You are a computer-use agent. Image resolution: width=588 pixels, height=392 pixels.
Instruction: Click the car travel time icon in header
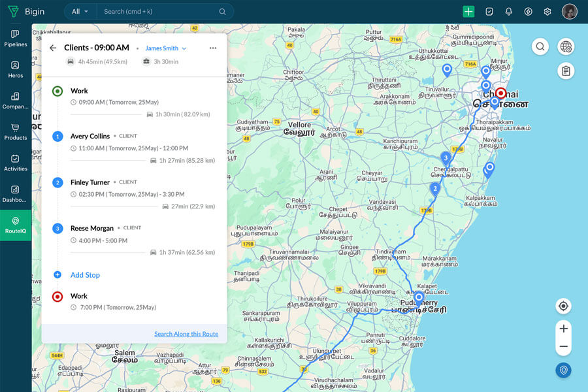point(71,61)
